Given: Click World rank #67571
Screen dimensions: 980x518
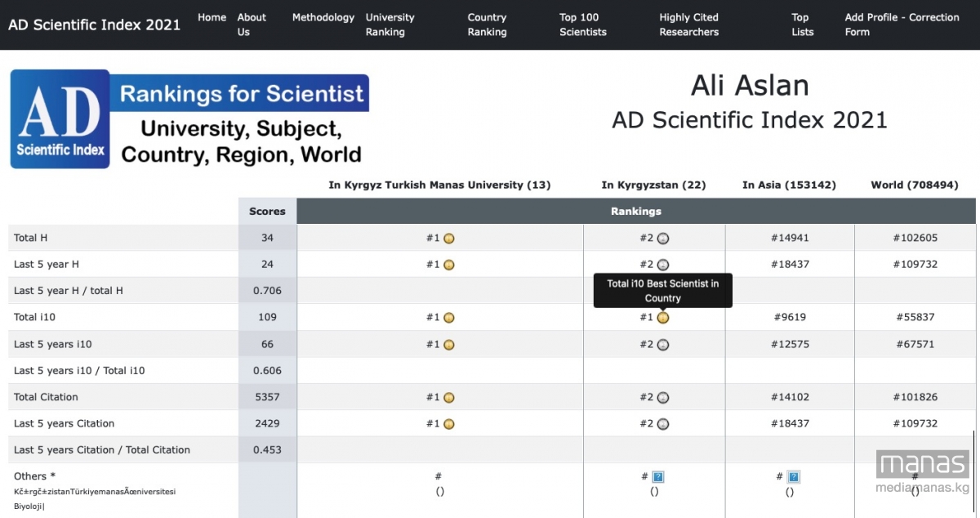Looking at the screenshot, I should point(915,345).
